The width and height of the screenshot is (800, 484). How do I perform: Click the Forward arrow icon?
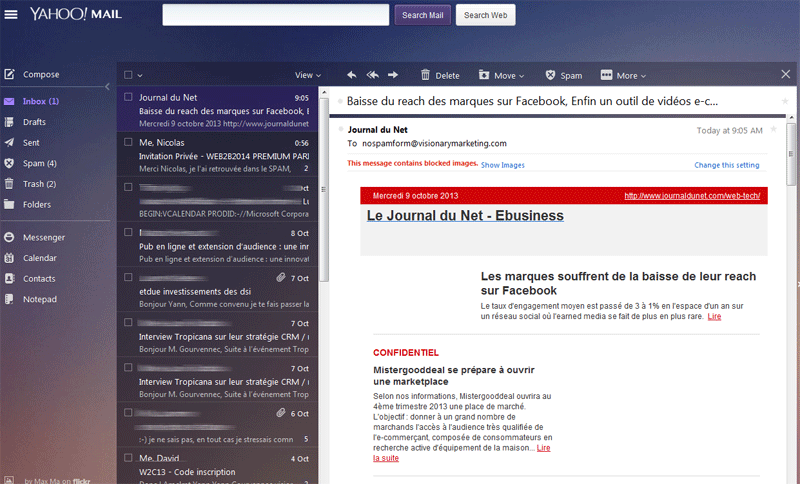(x=393, y=75)
